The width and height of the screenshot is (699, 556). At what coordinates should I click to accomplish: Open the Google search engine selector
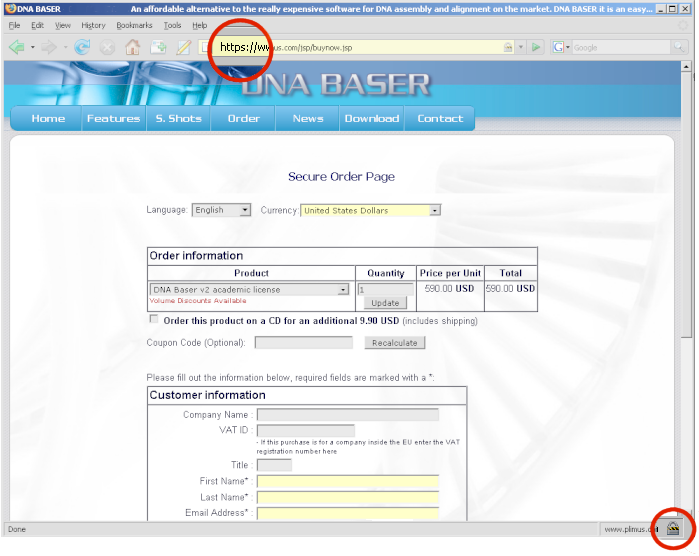click(561, 47)
